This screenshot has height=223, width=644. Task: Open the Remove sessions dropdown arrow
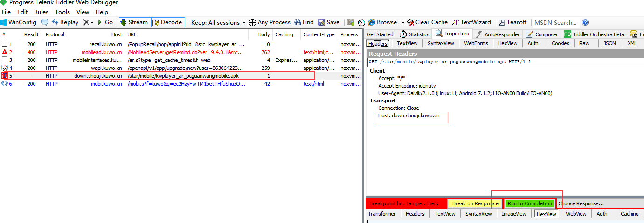click(92, 22)
